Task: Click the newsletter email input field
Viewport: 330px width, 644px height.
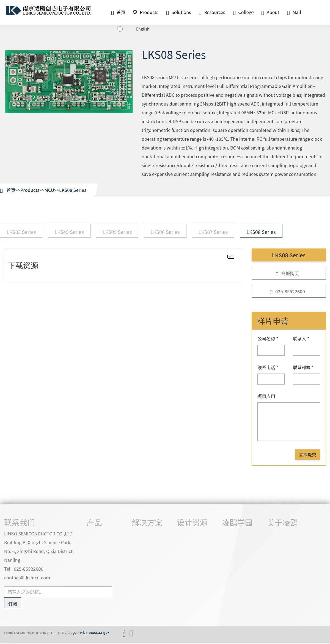Action: [x=58, y=592]
